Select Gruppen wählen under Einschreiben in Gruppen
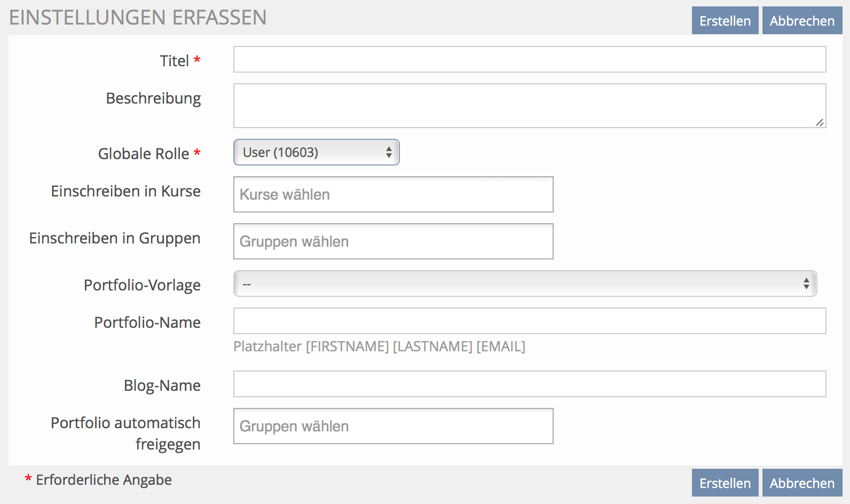The height and width of the screenshot is (504, 850). click(x=393, y=241)
